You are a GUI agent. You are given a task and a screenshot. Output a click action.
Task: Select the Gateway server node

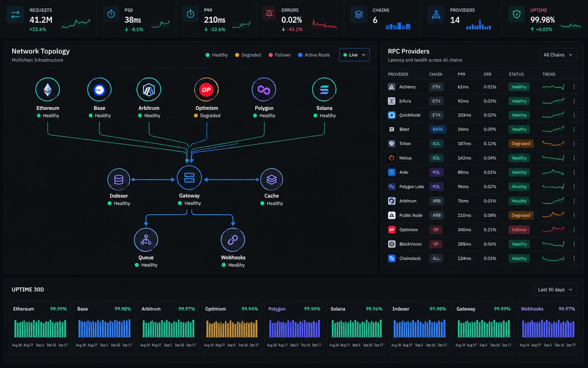point(189,178)
